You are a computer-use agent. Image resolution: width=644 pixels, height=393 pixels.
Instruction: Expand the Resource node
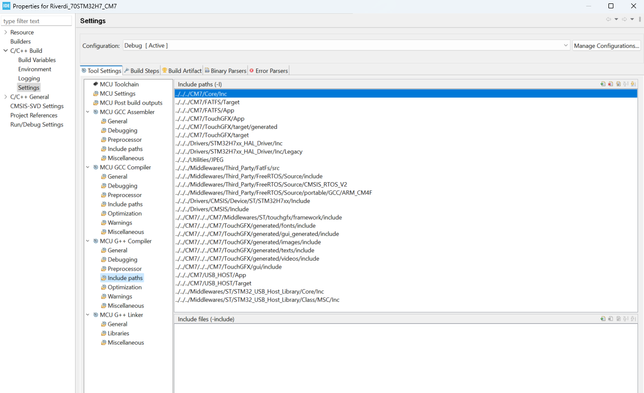tap(5, 32)
